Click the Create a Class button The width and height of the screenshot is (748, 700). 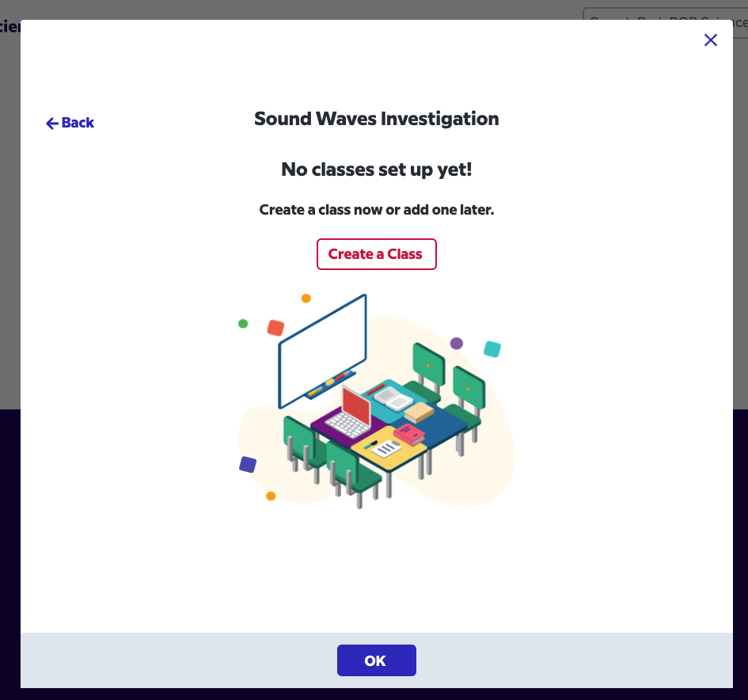coord(376,254)
